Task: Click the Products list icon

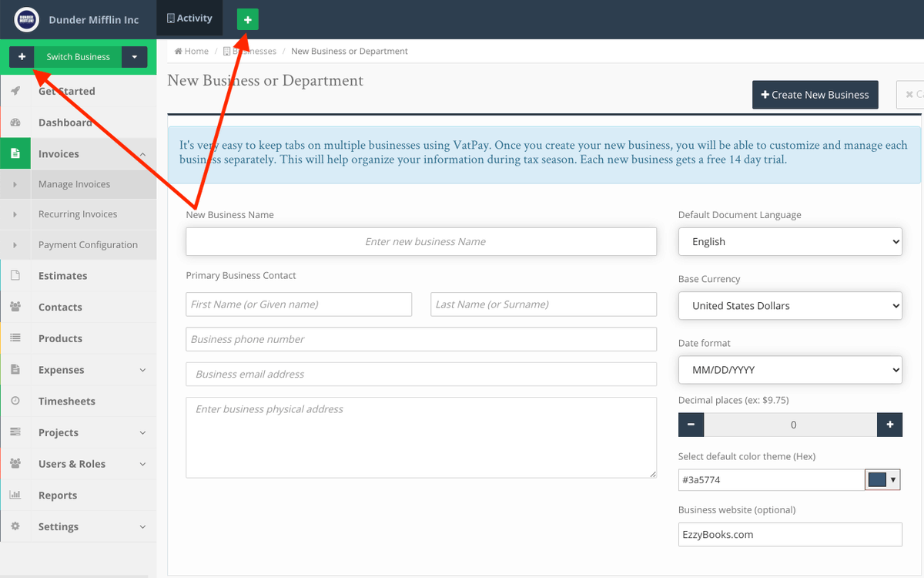Action: [15, 338]
